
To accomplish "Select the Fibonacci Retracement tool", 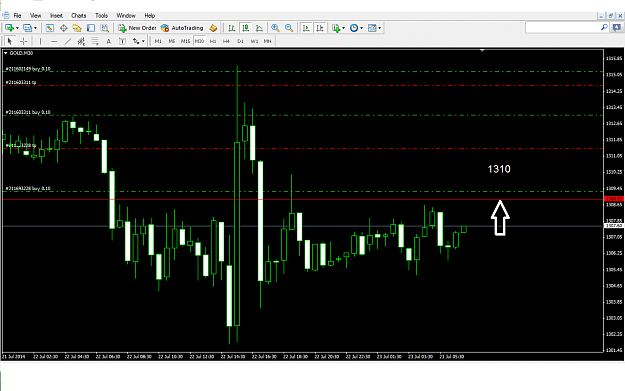I will pyautogui.click(x=95, y=41).
